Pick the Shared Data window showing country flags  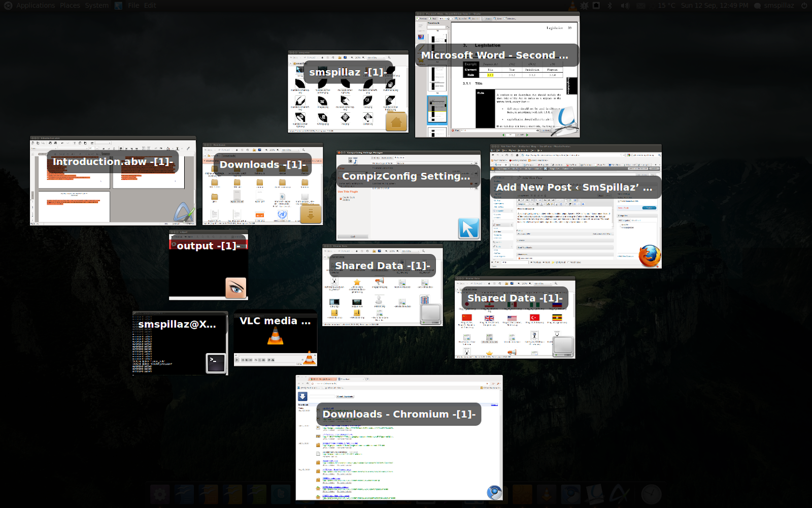(x=515, y=317)
